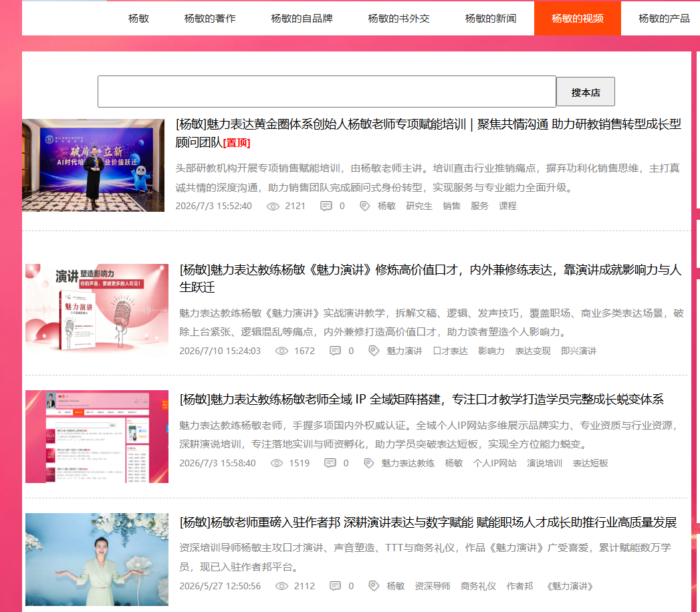Click the tag icon before 研究生 tags

click(365, 206)
